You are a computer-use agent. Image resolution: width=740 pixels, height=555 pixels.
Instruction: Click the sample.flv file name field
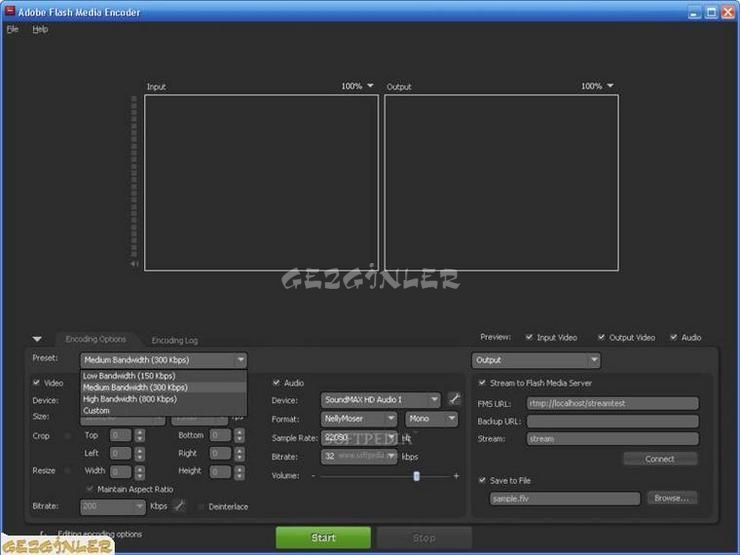coord(565,498)
